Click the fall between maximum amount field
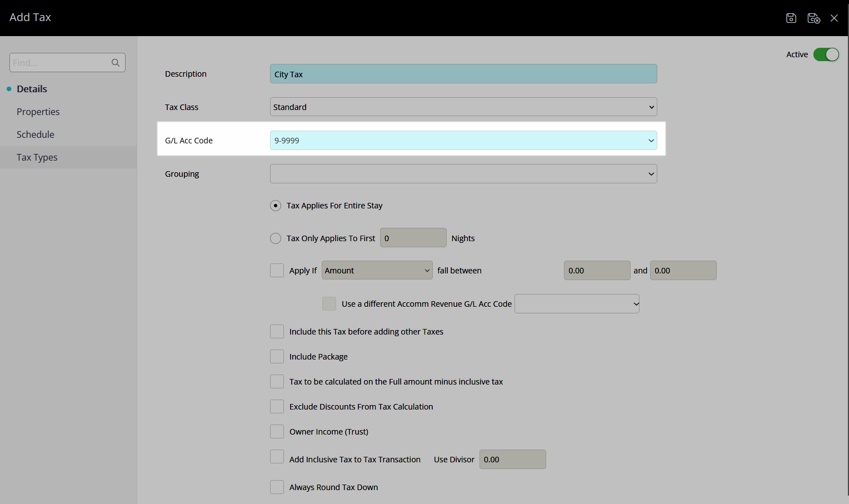The width and height of the screenshot is (849, 504). click(683, 270)
